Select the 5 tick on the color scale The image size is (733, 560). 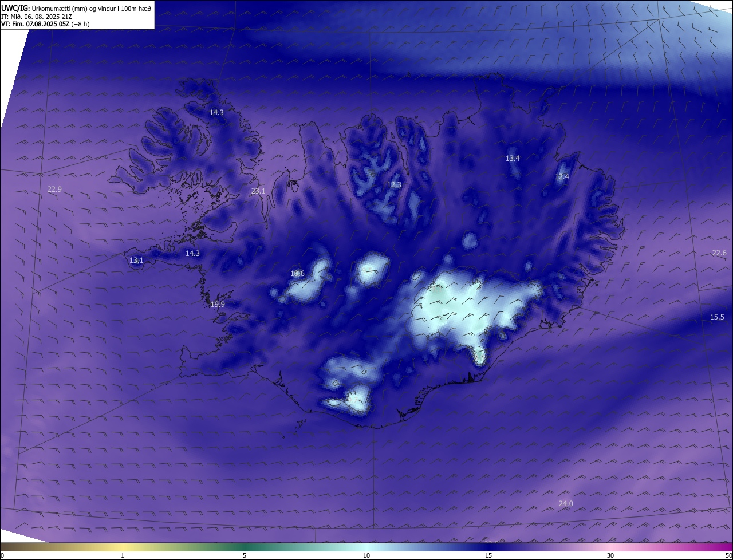(x=245, y=555)
